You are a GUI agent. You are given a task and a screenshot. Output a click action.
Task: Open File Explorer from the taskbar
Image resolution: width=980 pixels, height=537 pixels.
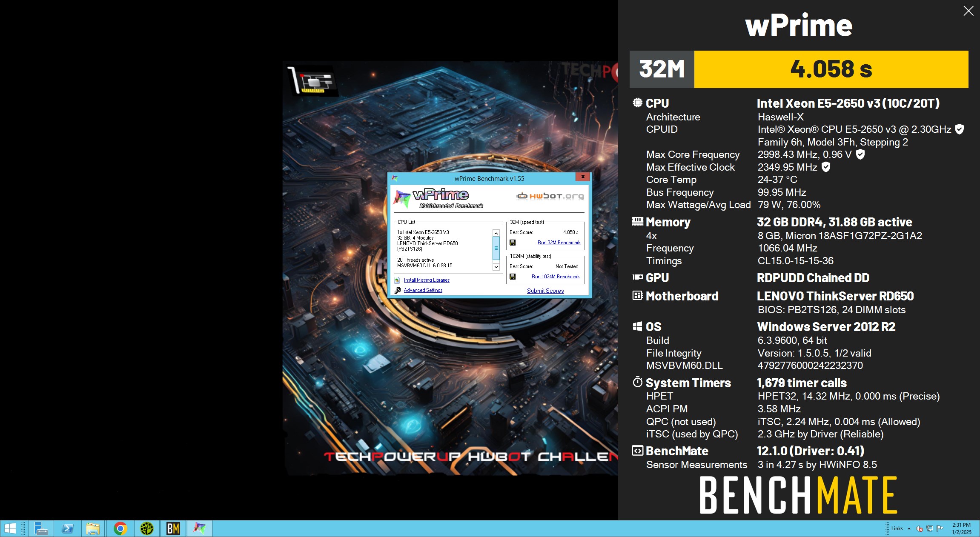(93, 528)
